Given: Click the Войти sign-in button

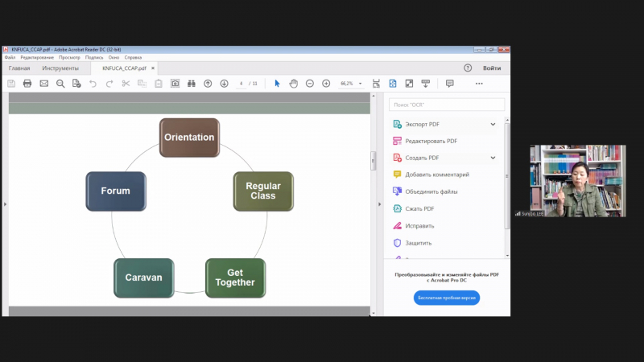Looking at the screenshot, I should 492,68.
